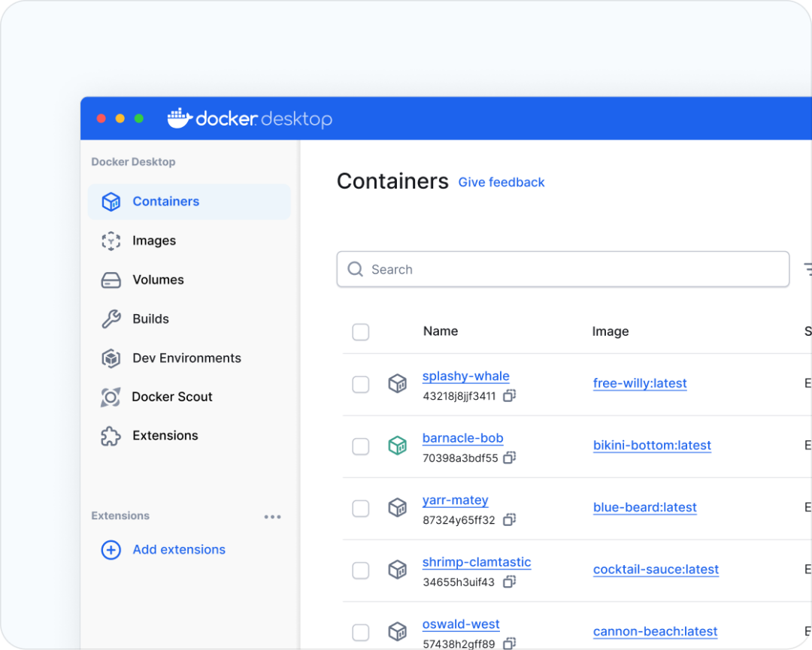Select the Containers icon in the sidebar
812x650 pixels.
111,201
